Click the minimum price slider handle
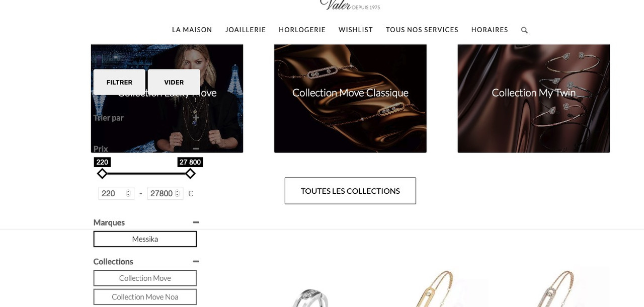Viewport: 644px width, 307px height. pyautogui.click(x=102, y=174)
